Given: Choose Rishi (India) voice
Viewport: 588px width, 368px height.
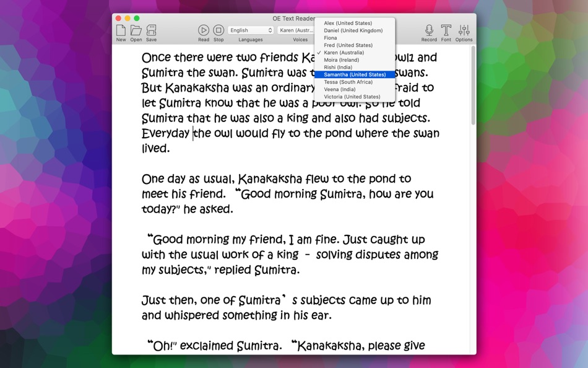Looking at the screenshot, I should [355, 67].
